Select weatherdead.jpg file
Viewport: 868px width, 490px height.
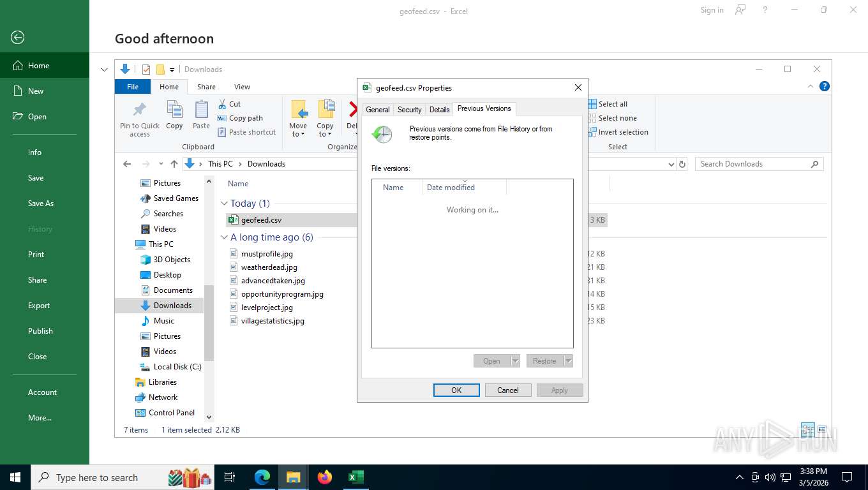tap(269, 267)
